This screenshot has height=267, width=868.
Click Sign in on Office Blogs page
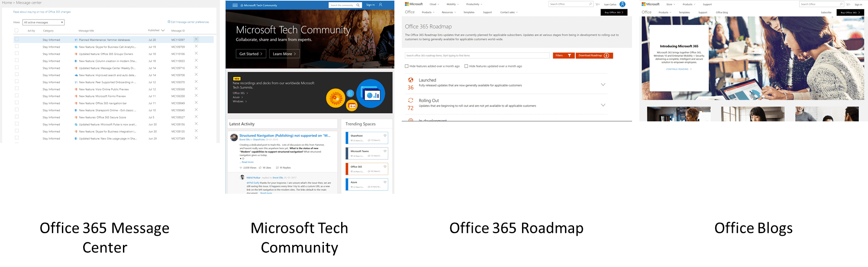click(x=858, y=4)
